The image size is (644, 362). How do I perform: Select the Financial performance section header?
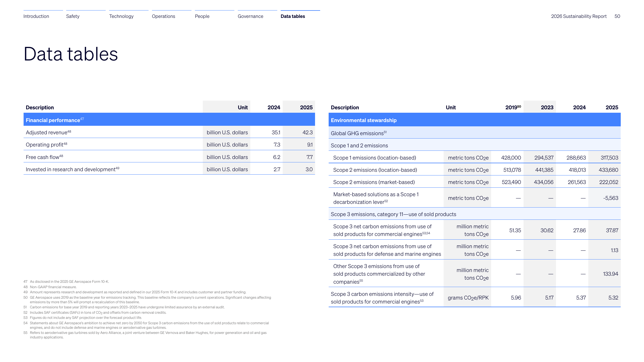pos(169,120)
